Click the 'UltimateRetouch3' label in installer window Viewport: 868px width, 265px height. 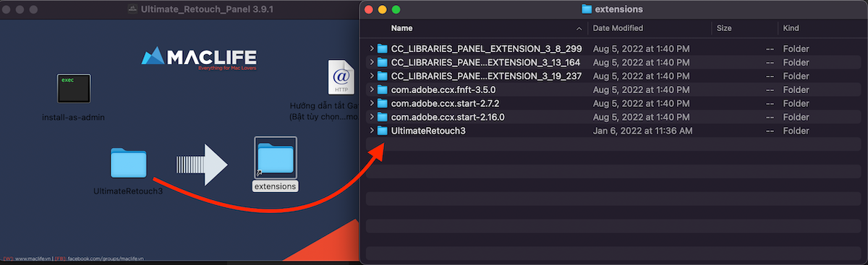[129, 191]
